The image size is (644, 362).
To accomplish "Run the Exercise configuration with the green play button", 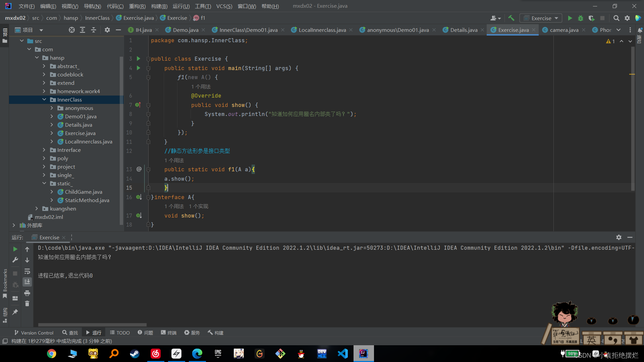I will pyautogui.click(x=570, y=18).
